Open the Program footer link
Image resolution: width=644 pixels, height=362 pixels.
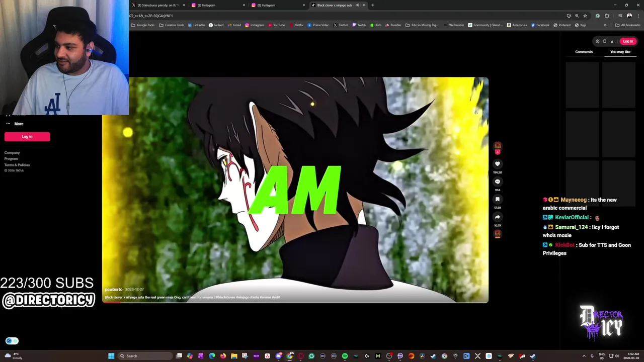tap(11, 159)
